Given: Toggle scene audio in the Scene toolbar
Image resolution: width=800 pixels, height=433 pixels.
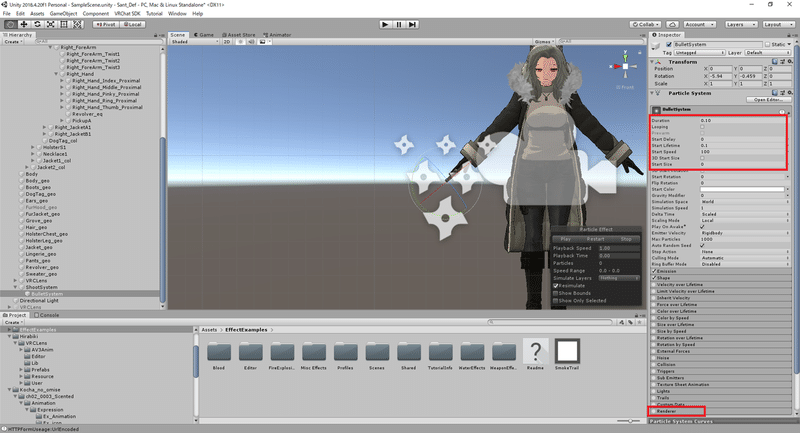Looking at the screenshot, I should [x=251, y=41].
